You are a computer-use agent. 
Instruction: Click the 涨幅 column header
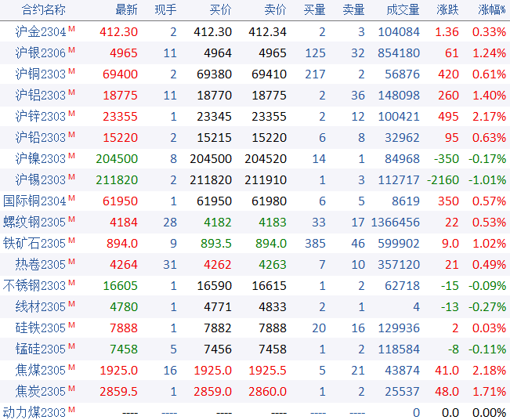click(x=490, y=10)
